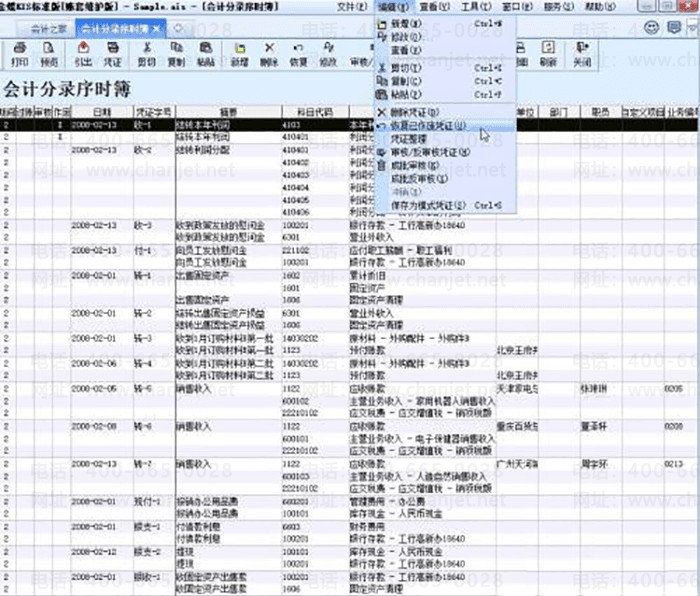Click the 打印 (Print) toolbar icon
The height and width of the screenshot is (596, 700).
point(19,52)
